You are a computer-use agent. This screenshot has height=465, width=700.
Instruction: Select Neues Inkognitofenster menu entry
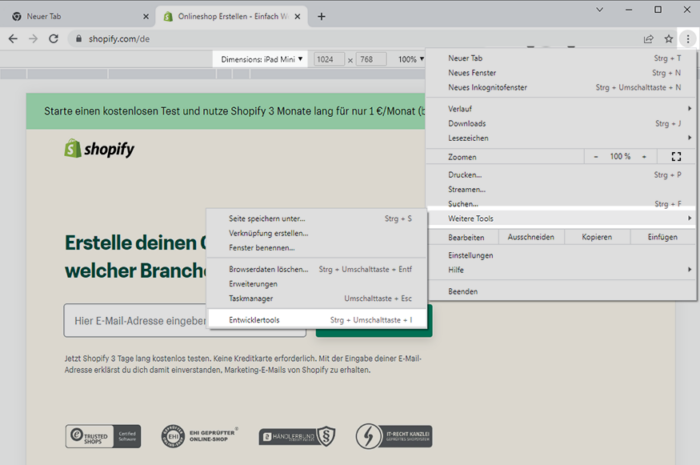click(x=562, y=87)
